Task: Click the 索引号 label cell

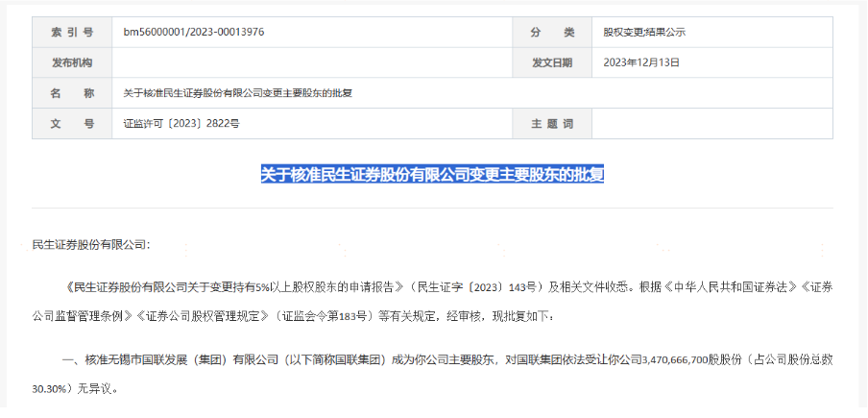Action: 72,32
